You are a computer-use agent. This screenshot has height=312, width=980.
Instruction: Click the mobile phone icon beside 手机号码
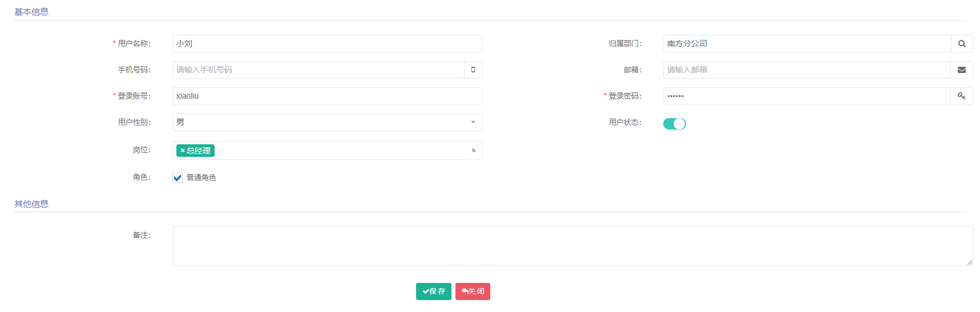click(x=473, y=70)
